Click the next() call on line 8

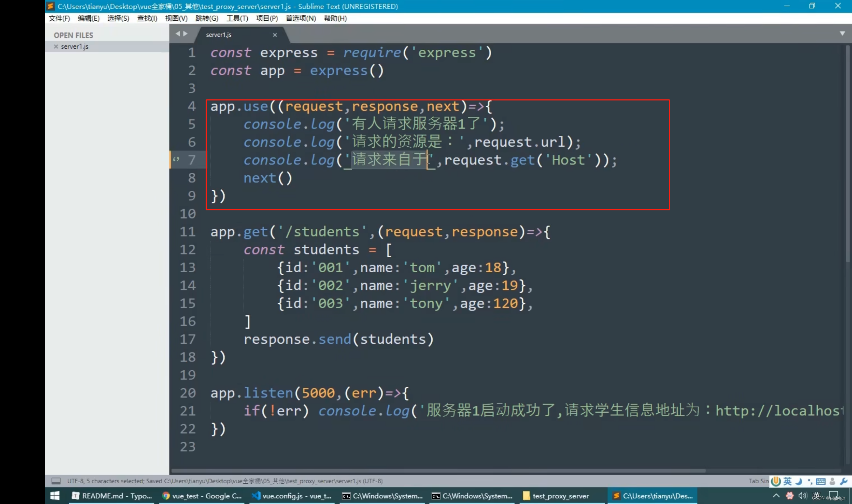click(x=268, y=178)
